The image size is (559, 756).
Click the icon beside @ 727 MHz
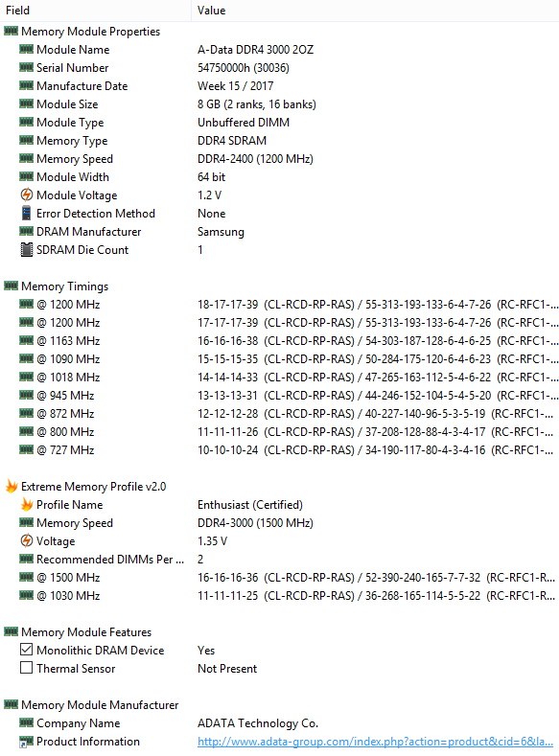(x=27, y=449)
